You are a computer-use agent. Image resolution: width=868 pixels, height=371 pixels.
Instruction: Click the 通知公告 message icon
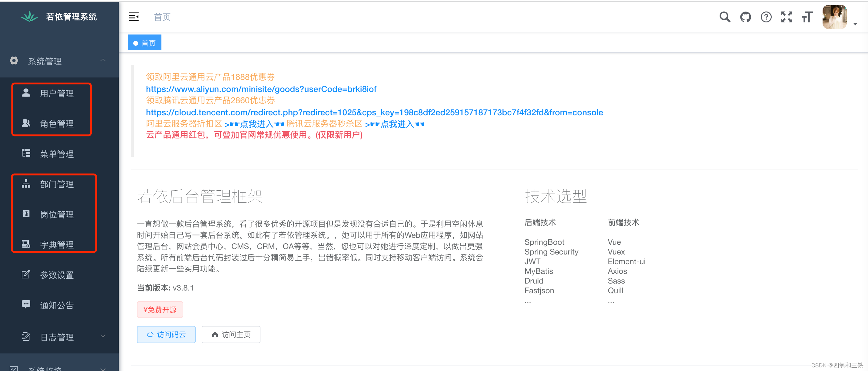coord(26,304)
